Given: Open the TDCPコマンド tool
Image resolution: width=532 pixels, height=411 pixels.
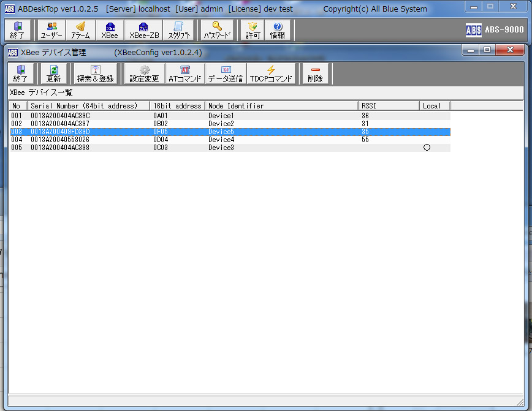Looking at the screenshot, I should tap(271, 74).
